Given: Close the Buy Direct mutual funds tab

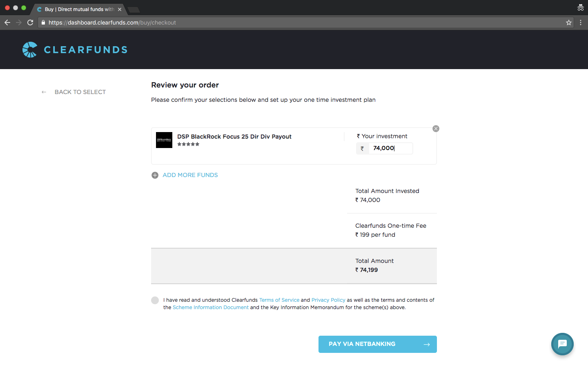Looking at the screenshot, I should pyautogui.click(x=120, y=9).
